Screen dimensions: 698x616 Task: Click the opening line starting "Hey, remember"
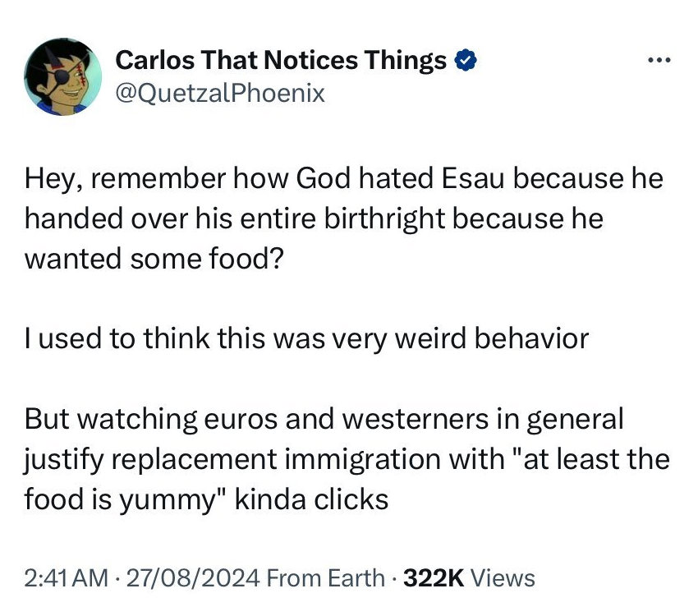(343, 180)
